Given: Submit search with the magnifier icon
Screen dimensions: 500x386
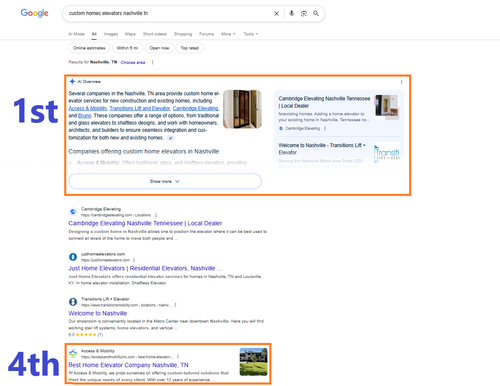Looking at the screenshot, I should point(316,13).
